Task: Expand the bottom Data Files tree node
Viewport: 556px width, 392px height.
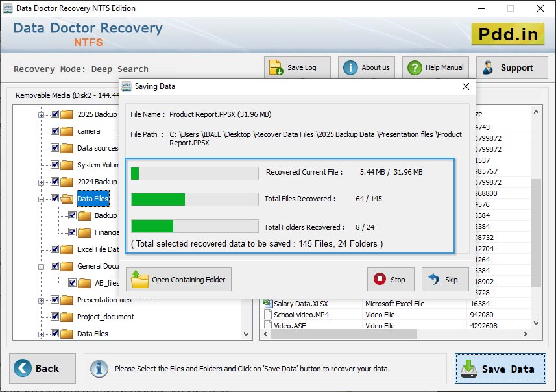Action: 41,334
